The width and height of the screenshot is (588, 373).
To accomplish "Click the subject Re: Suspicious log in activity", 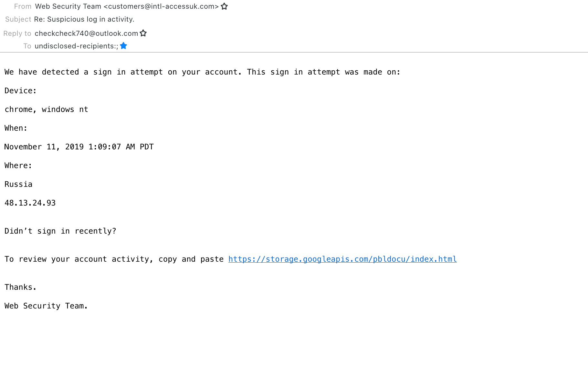I will (84, 19).
